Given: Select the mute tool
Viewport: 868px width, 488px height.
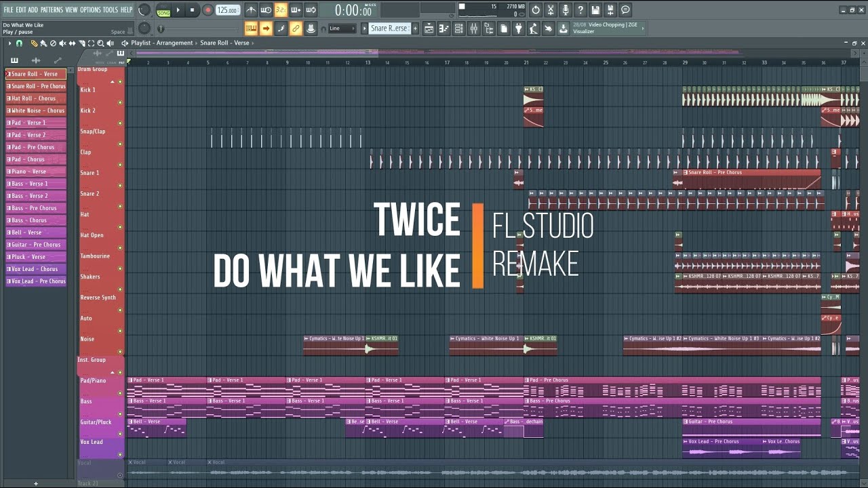Looking at the screenshot, I should point(62,43).
